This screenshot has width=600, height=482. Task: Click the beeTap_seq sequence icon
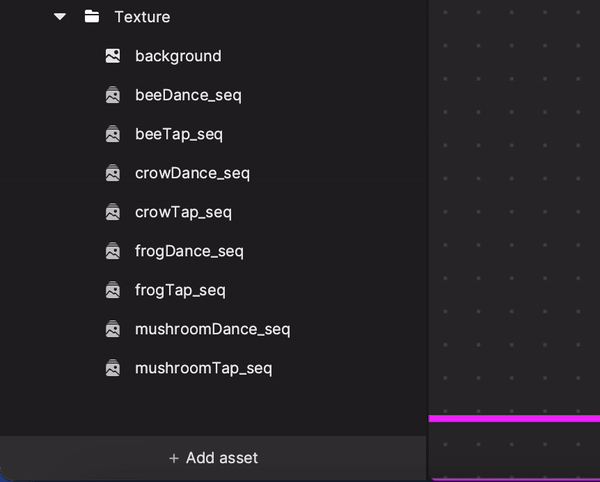[x=113, y=134]
